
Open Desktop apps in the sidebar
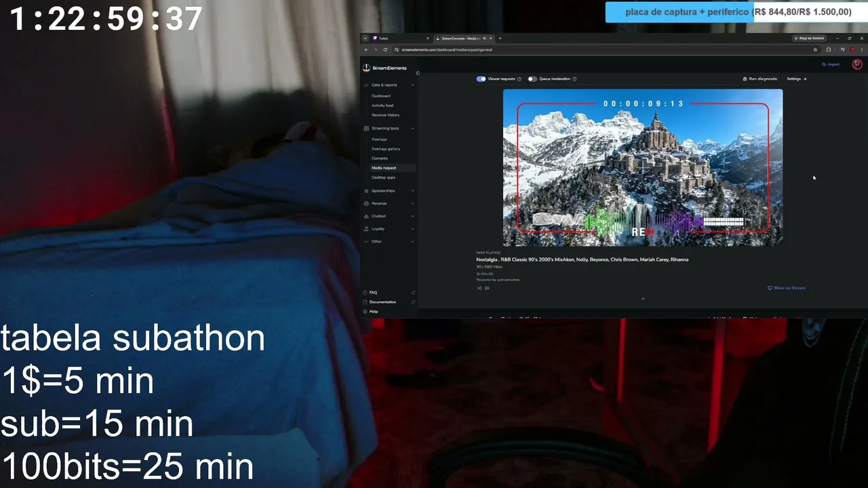click(x=383, y=178)
